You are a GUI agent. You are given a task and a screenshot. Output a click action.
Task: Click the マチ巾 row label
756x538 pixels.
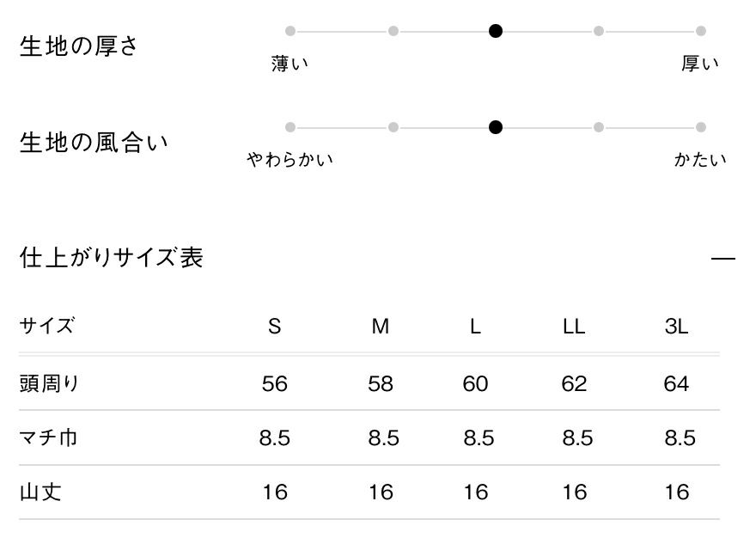(x=49, y=437)
